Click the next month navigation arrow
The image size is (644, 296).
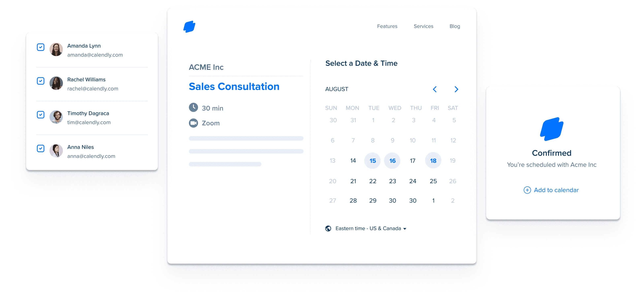tap(456, 89)
